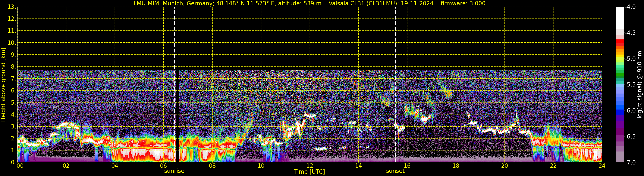
Task: Click the time axis tick label '10'
Action: pos(261,166)
